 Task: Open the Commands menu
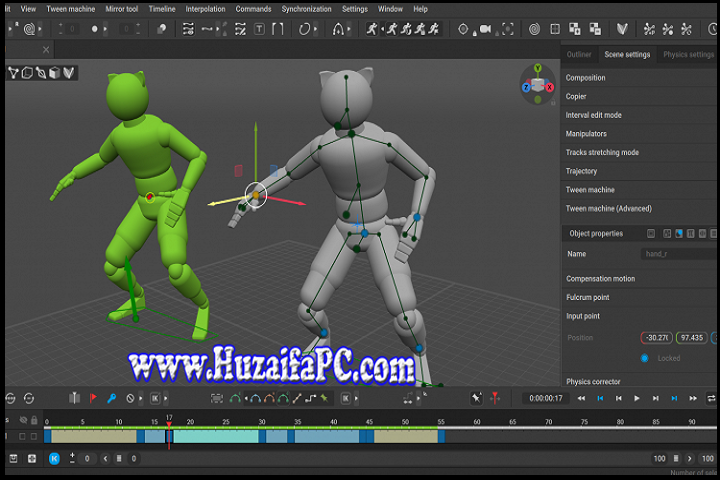click(x=253, y=9)
